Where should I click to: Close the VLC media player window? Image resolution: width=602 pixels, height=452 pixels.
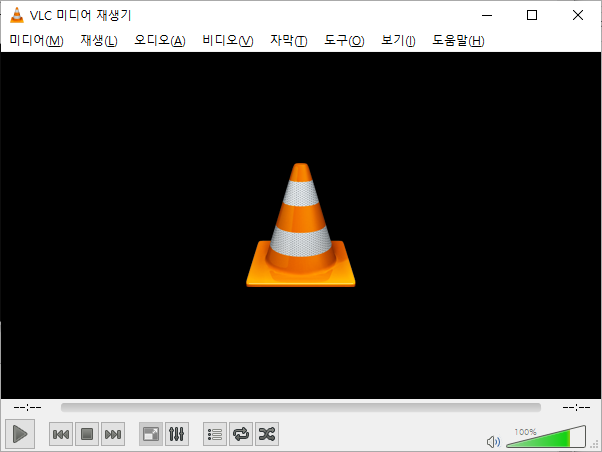coord(578,15)
